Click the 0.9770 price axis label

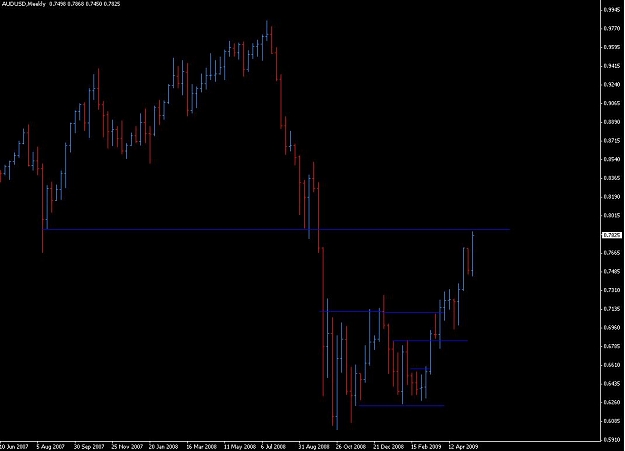click(x=612, y=28)
